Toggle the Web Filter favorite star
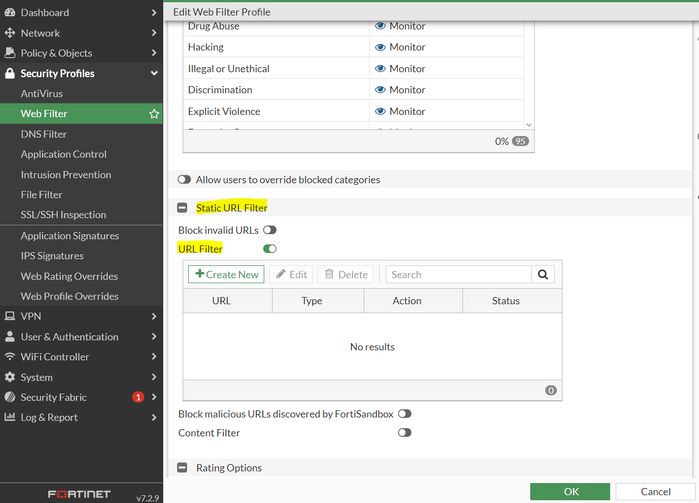Screen dimensions: 699x503 coord(154,114)
